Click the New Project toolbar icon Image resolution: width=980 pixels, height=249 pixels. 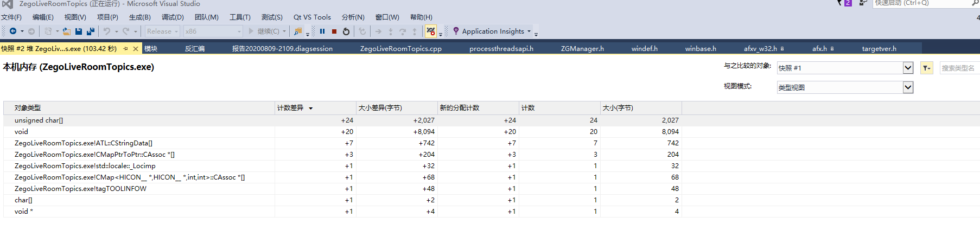click(48, 31)
